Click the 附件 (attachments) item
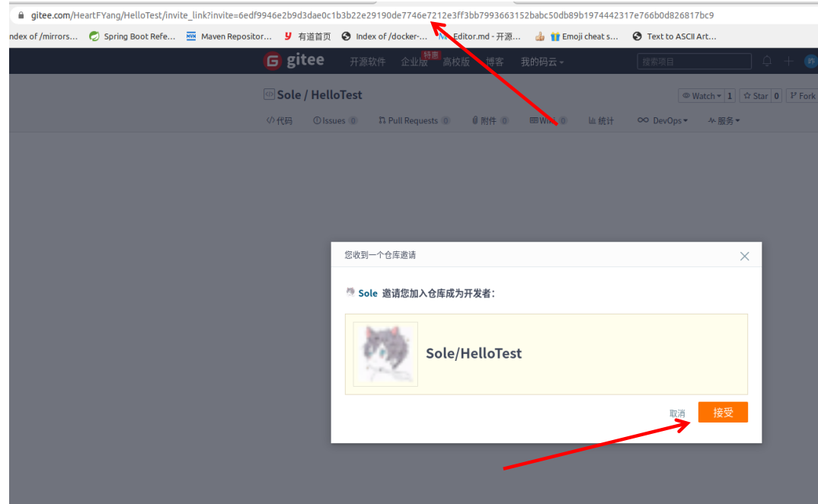This screenshot has width=818, height=504. [490, 120]
